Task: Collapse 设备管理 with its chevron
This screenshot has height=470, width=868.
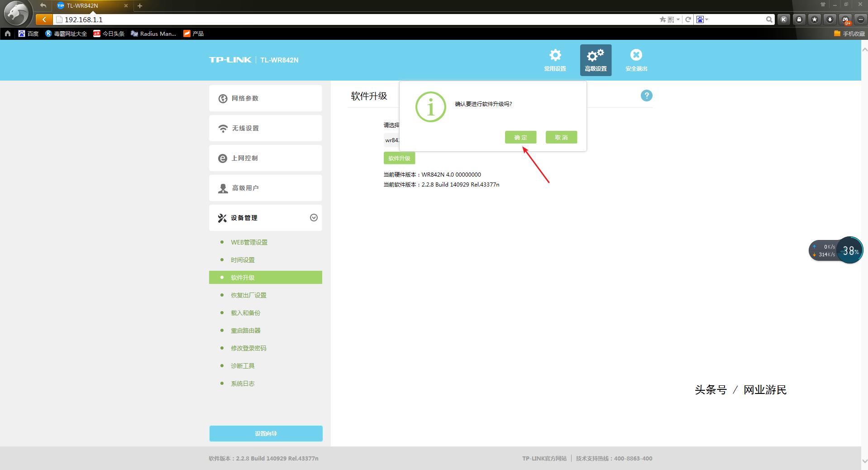Action: [x=314, y=218]
